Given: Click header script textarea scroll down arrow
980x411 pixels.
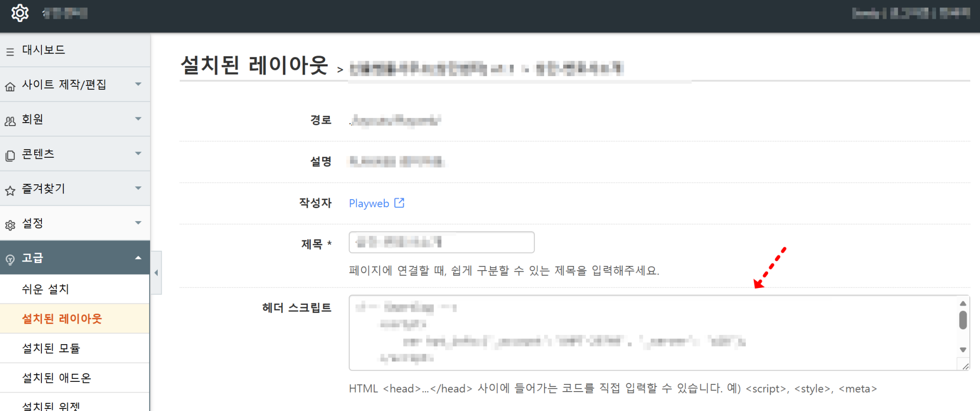Looking at the screenshot, I should (963, 350).
